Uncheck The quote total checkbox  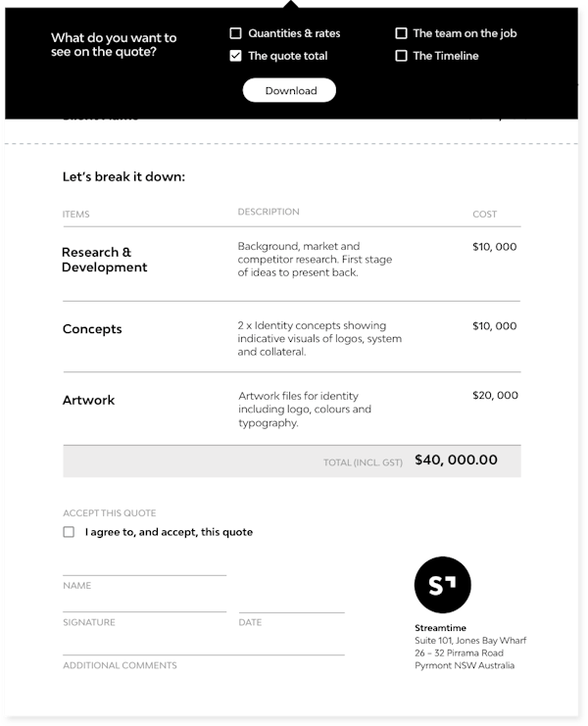click(x=235, y=56)
